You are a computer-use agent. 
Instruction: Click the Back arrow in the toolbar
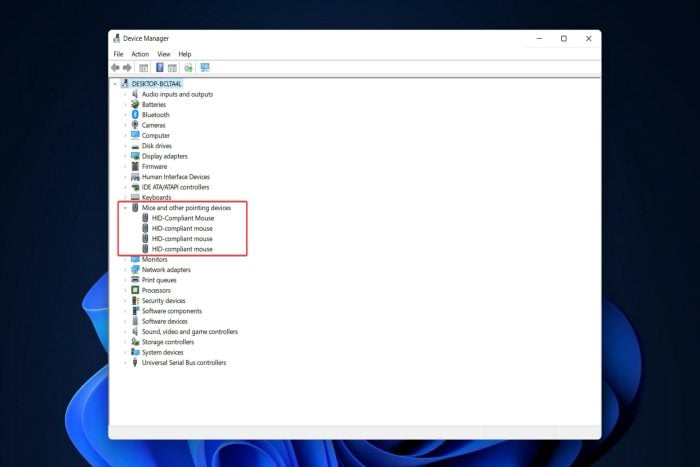116,67
